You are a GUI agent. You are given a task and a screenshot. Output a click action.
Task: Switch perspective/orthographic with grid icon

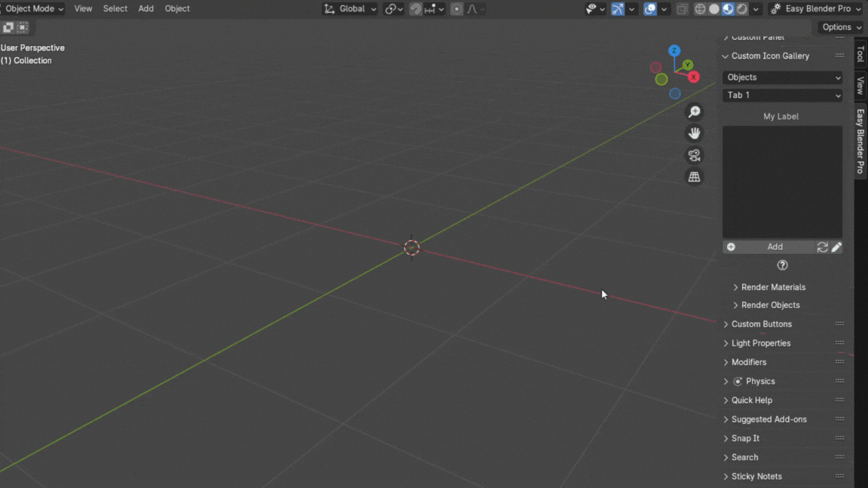[x=694, y=177]
